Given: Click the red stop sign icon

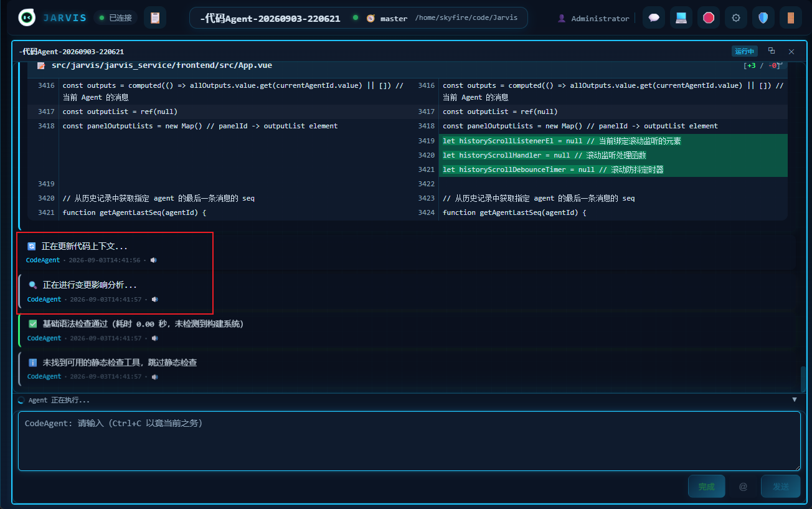Looking at the screenshot, I should pyautogui.click(x=709, y=18).
